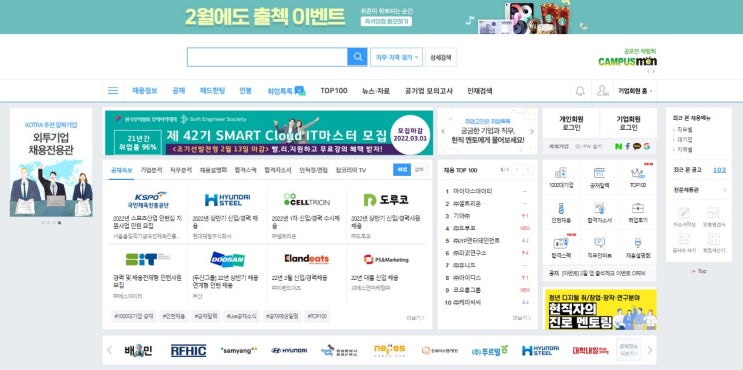Open the 합격자소서 shortcut icon
Image resolution: width=743 pixels, height=370 pixels.
[x=599, y=208]
